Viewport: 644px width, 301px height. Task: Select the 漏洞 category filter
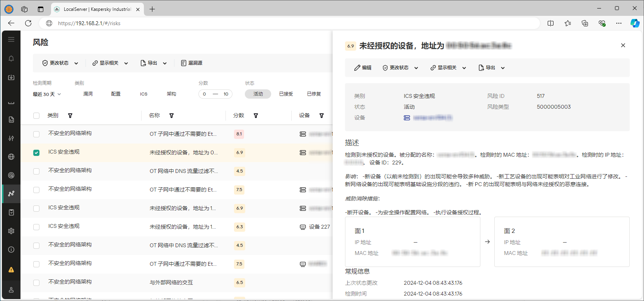tap(88, 94)
